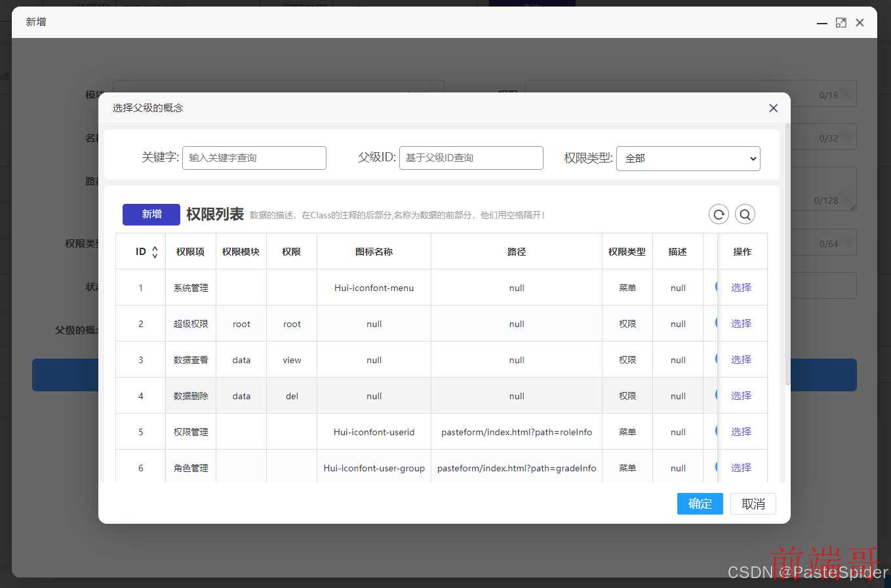Viewport: 891px width, 588px height.
Task: Choose 选择 for 权限管理 row
Action: [742, 432]
